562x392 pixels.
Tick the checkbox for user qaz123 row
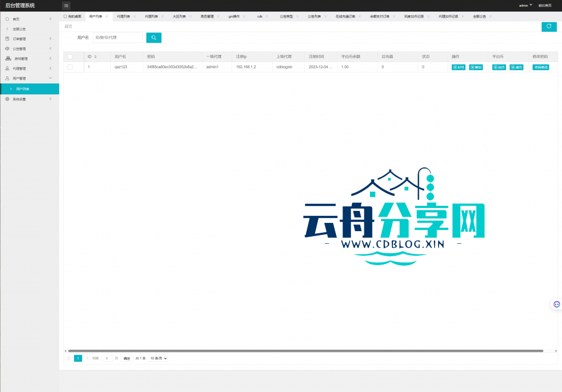click(70, 67)
